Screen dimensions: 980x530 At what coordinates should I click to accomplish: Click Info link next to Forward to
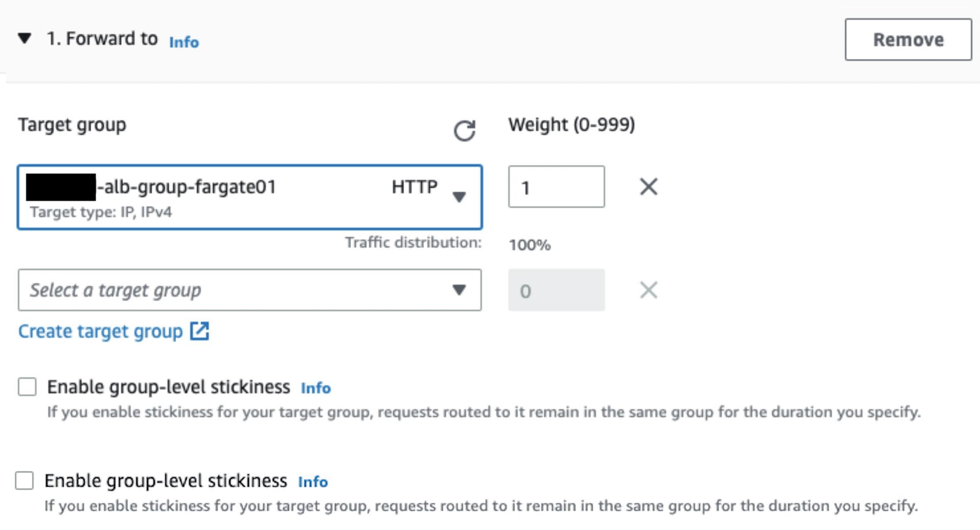(184, 42)
